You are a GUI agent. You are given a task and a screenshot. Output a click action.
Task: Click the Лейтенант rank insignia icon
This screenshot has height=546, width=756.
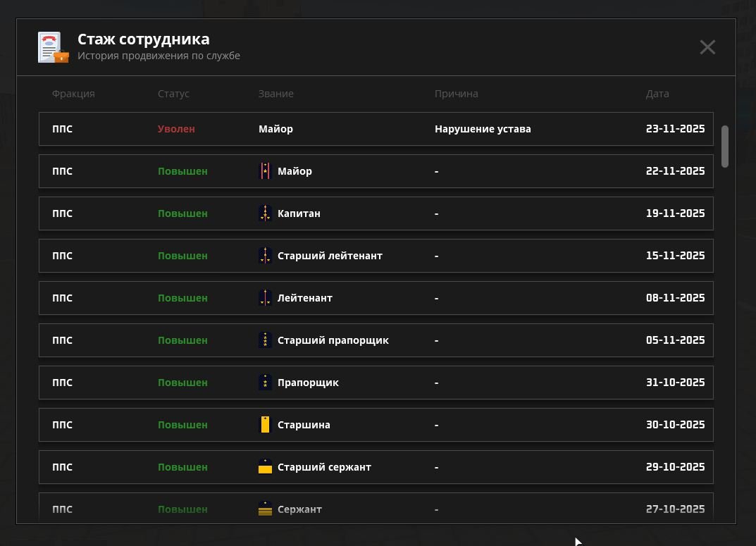265,298
